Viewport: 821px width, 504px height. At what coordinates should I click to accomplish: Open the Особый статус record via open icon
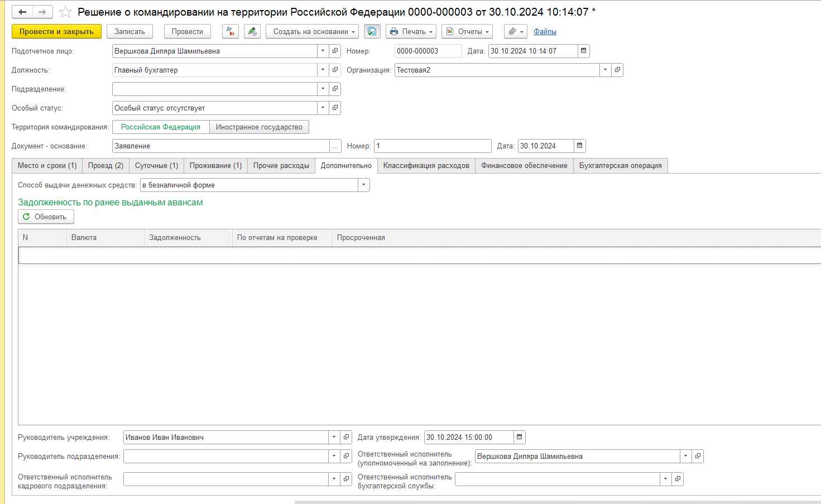(x=335, y=108)
